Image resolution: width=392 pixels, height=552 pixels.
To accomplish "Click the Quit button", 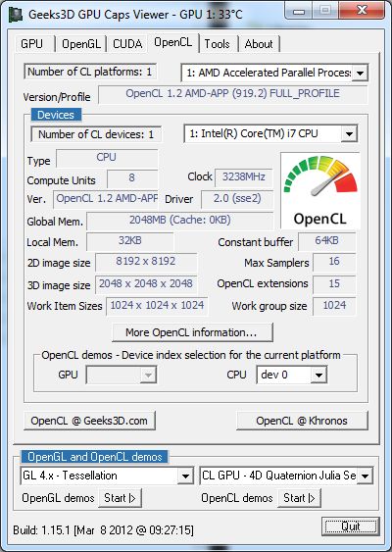I will pyautogui.click(x=351, y=527).
